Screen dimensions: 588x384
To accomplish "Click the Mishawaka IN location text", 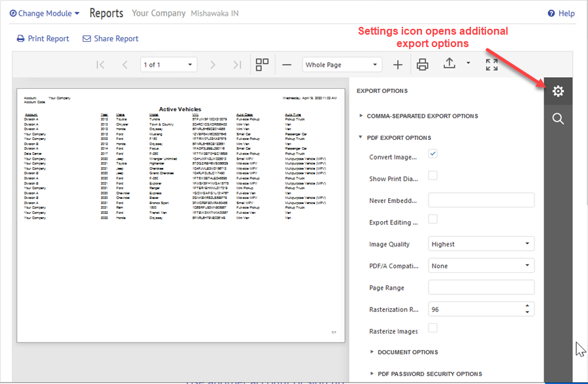I will [214, 14].
